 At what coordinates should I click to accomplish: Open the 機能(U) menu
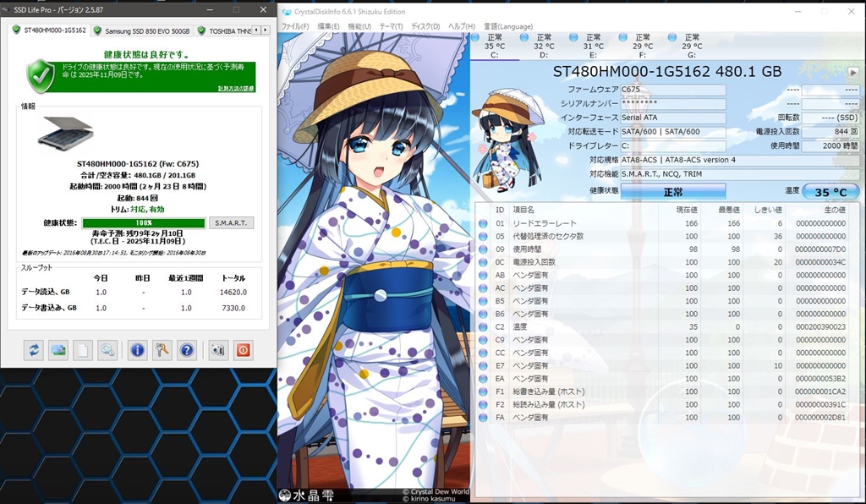point(359,26)
